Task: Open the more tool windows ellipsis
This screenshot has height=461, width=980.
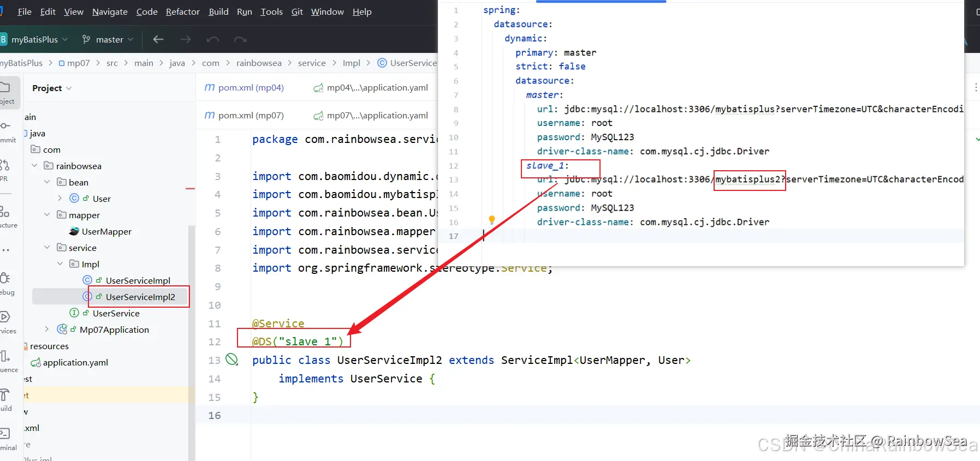Action: pyautogui.click(x=5, y=250)
